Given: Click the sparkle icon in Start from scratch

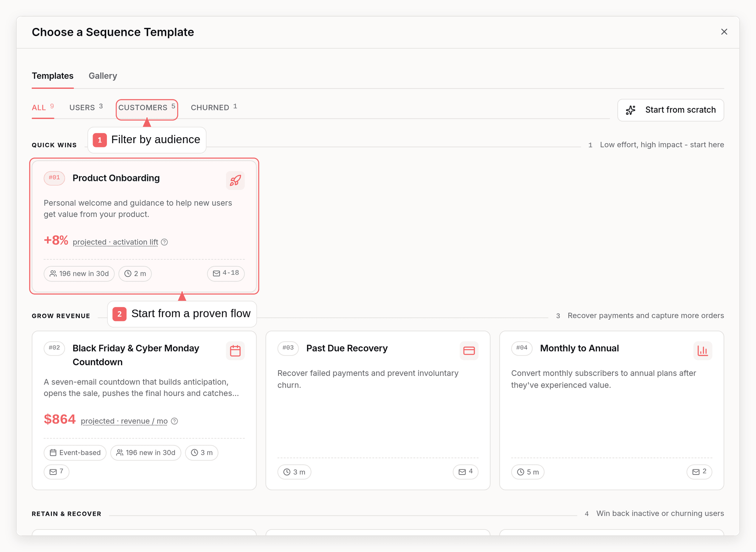Looking at the screenshot, I should tap(631, 110).
